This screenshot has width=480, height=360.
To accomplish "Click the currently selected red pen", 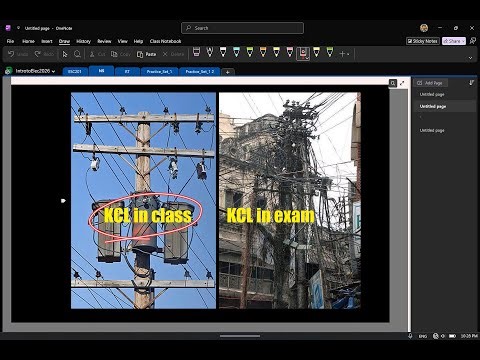I will pyautogui.click(x=303, y=53).
